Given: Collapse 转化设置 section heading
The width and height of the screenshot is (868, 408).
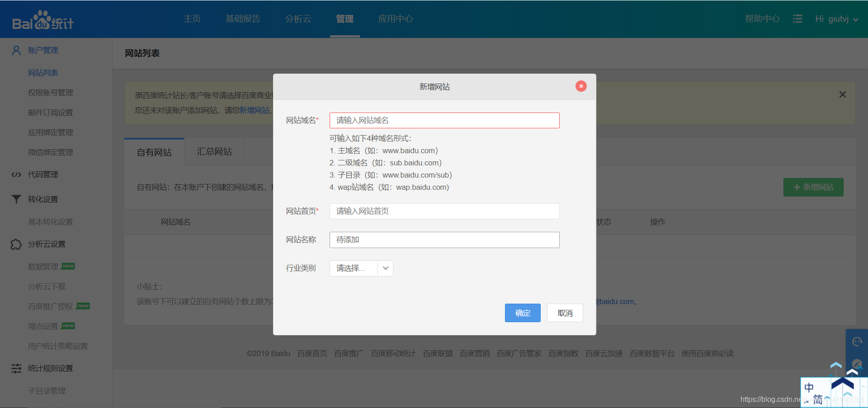Looking at the screenshot, I should (x=43, y=199).
